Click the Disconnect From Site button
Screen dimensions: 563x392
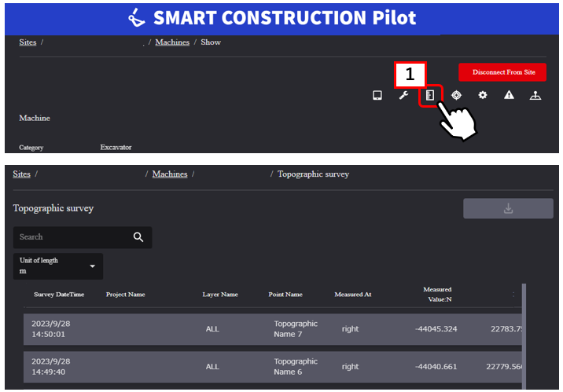point(502,72)
